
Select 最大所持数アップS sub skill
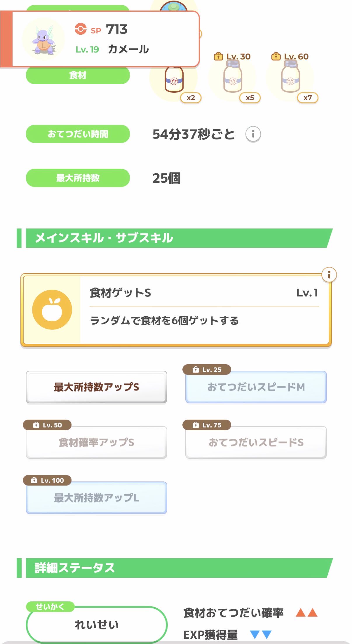click(96, 387)
